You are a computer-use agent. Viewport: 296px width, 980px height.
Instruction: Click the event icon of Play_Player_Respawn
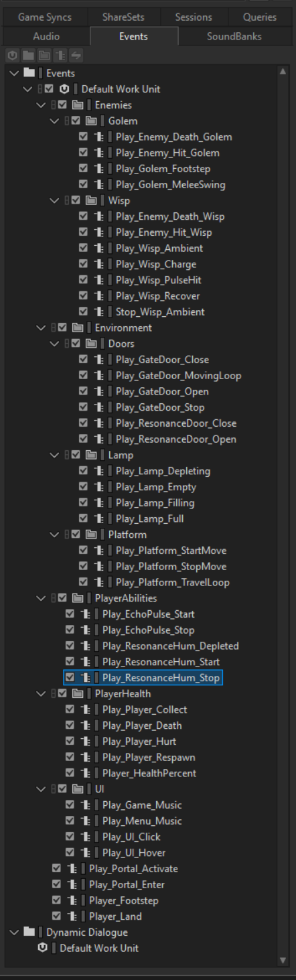85,757
